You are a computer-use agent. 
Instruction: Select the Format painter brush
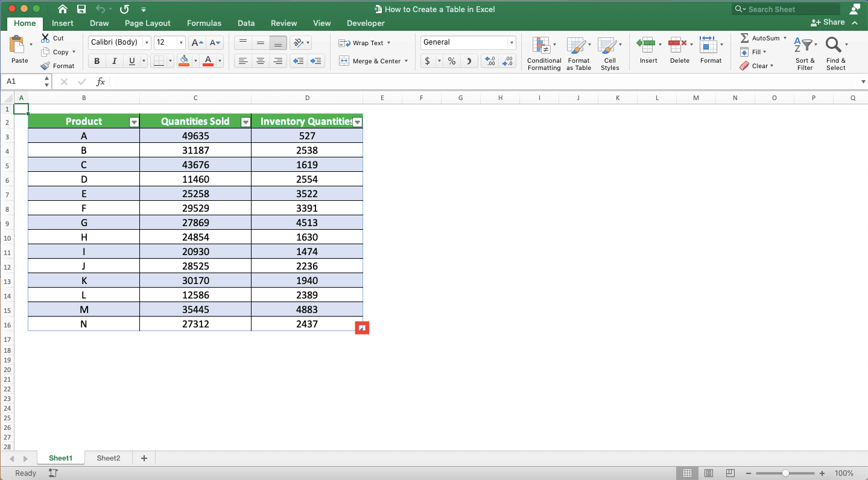45,66
